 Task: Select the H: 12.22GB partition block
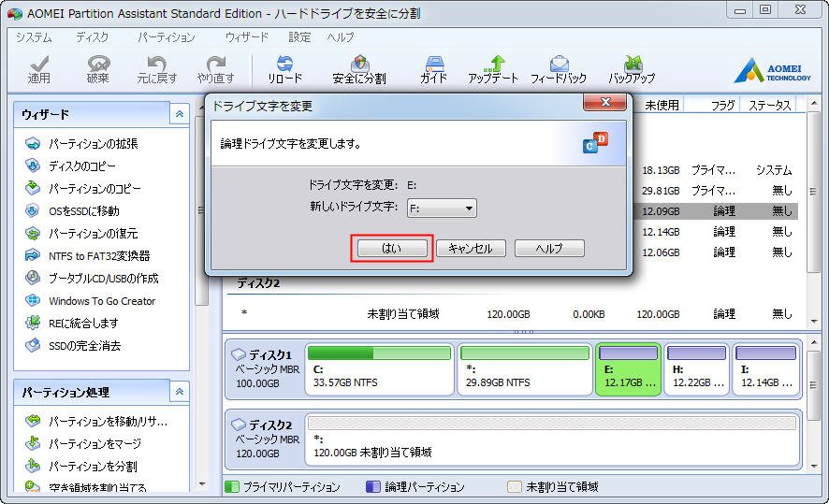696,368
